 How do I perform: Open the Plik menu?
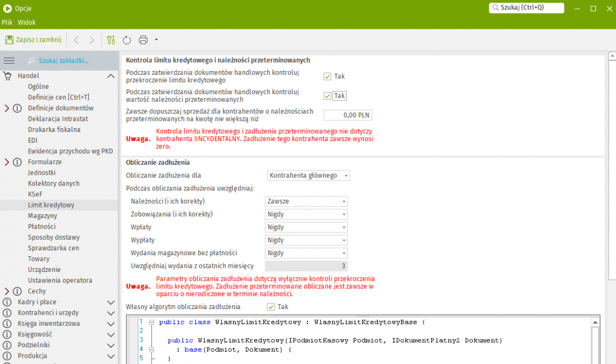(7, 23)
